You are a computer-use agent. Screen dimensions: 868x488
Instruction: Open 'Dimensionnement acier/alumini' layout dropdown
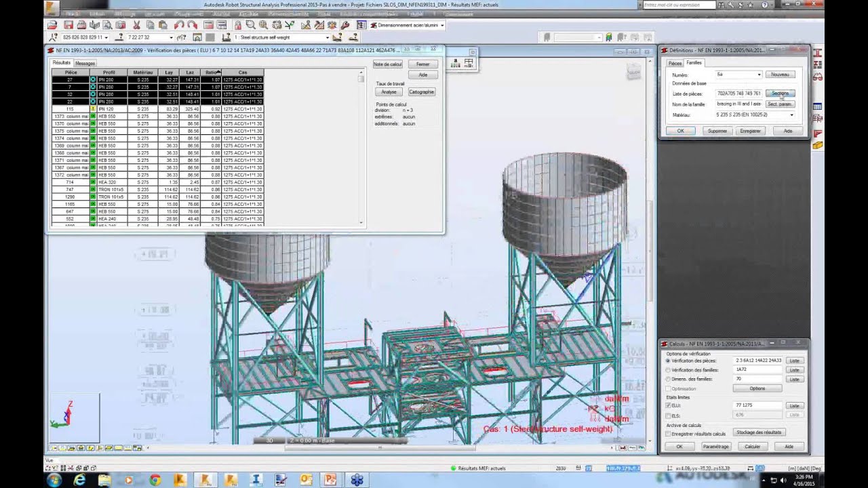coord(442,25)
